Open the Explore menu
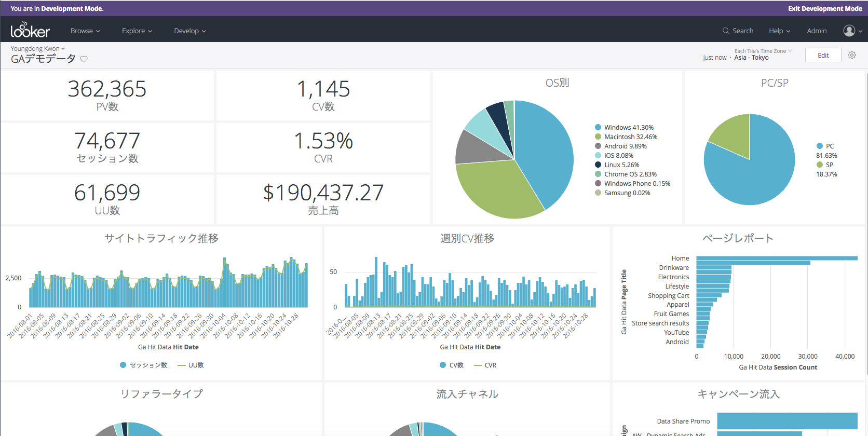 [x=137, y=31]
